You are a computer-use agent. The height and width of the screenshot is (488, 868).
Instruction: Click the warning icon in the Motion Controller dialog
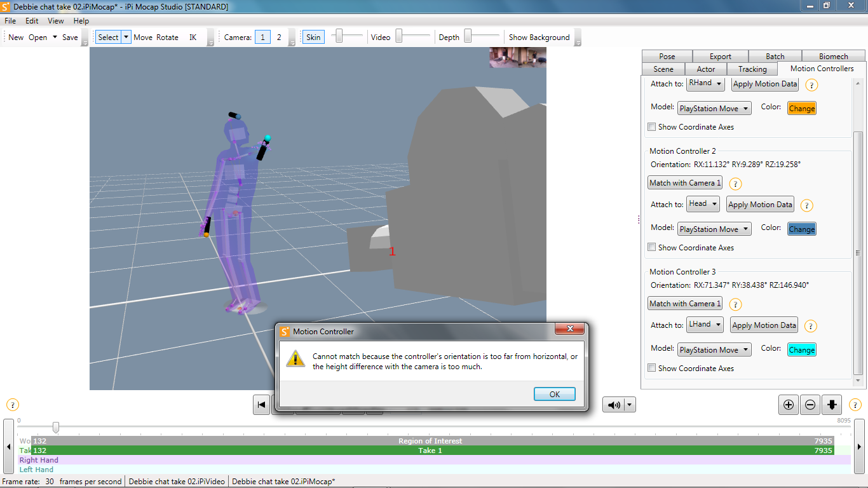(295, 358)
